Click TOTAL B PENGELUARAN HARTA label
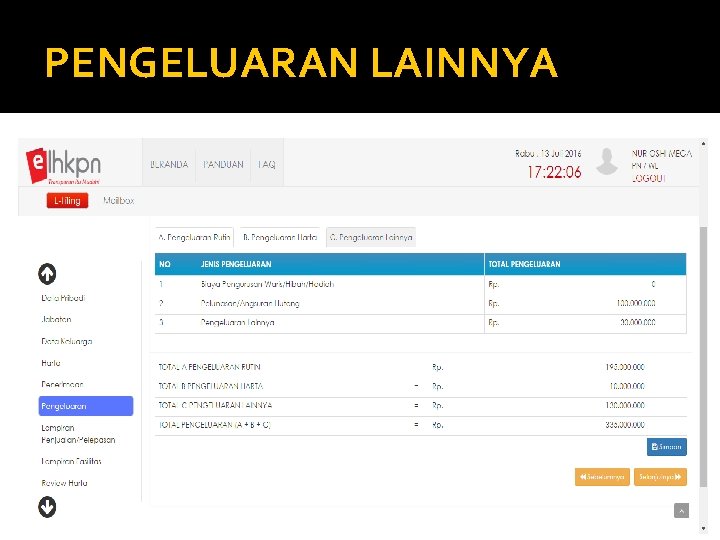 tap(211, 386)
